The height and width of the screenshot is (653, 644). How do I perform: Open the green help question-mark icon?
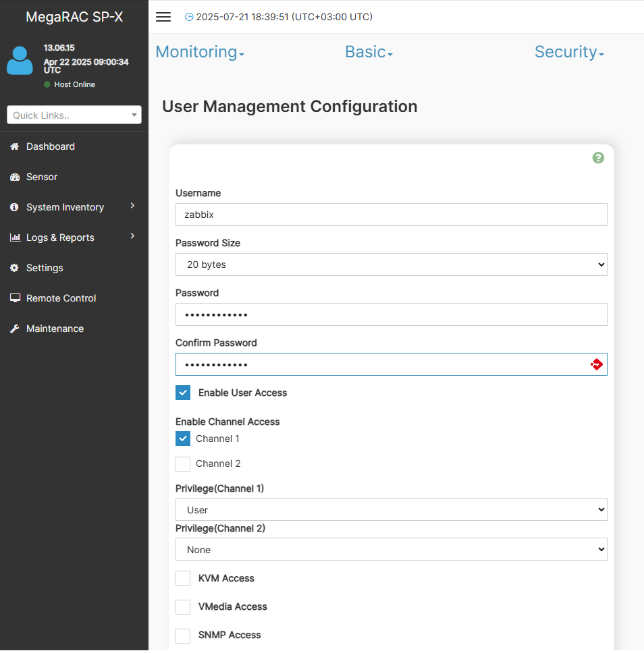[x=598, y=158]
